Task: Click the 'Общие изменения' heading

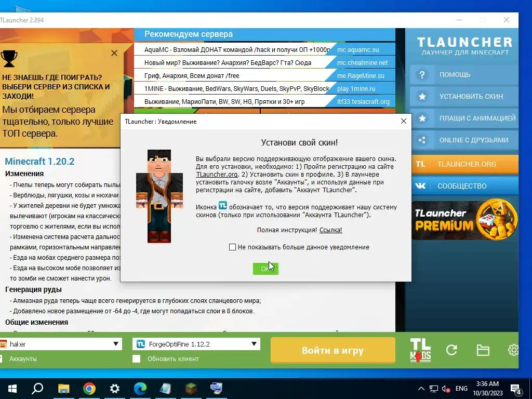Action: 37,322
